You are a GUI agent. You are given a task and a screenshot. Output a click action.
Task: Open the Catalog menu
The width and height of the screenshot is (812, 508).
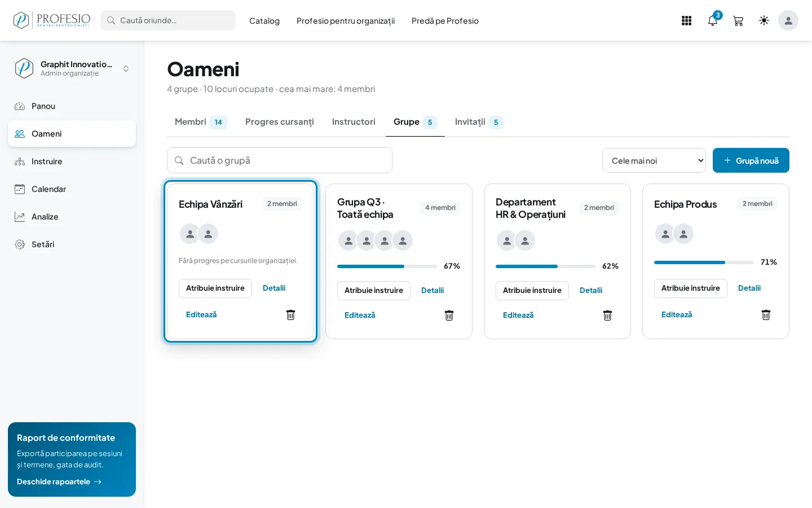(x=264, y=21)
